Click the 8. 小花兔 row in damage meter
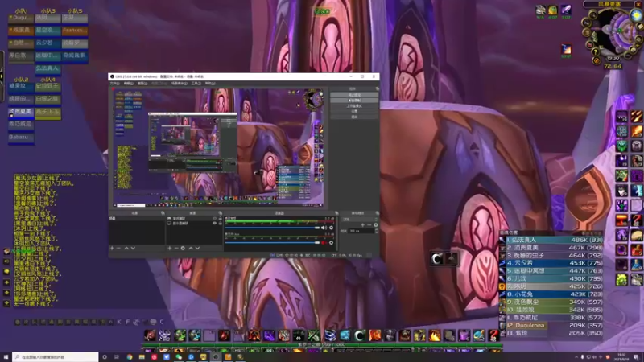 pyautogui.click(x=551, y=294)
